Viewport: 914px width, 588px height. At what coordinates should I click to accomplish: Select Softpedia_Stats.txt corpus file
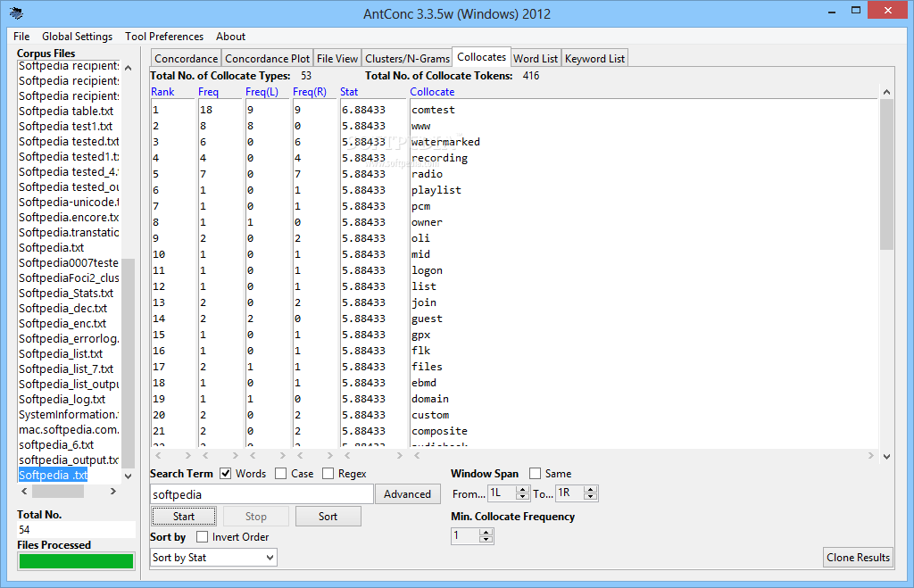[66, 293]
